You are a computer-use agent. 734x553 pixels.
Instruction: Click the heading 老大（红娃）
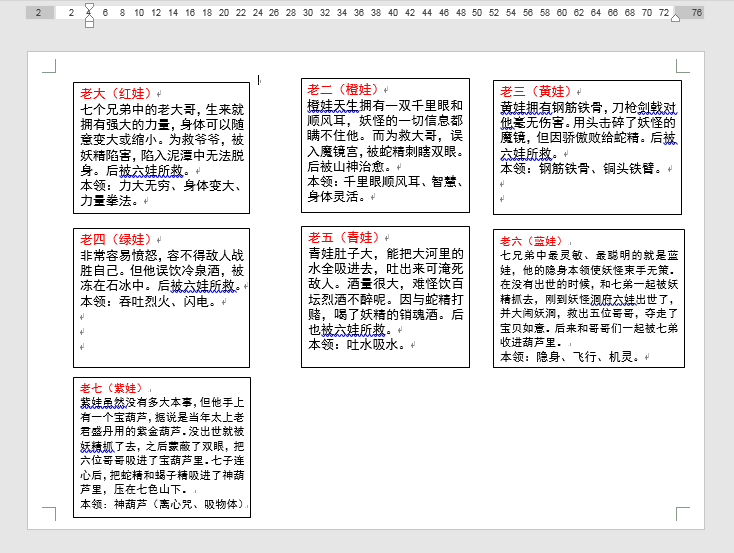point(116,94)
